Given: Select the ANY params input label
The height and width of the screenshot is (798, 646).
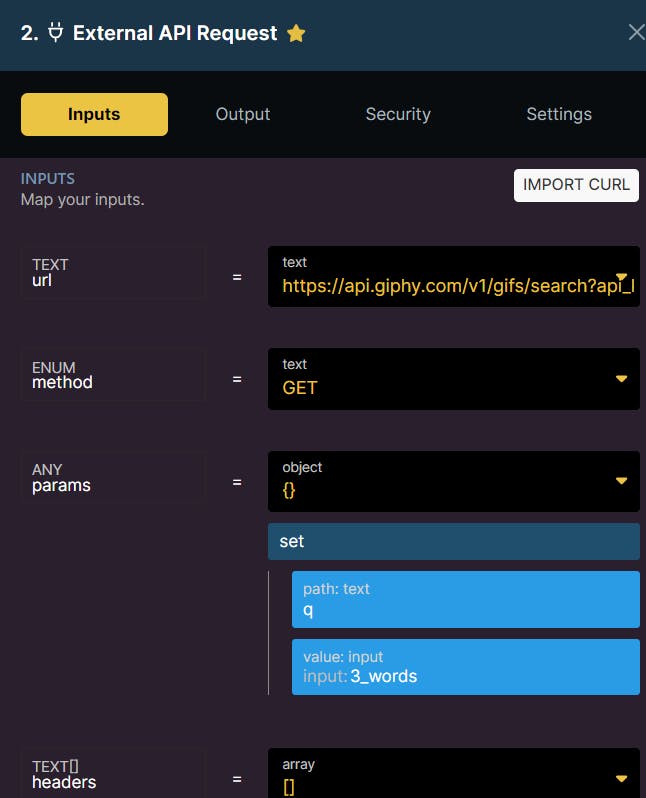Looking at the screenshot, I should [112, 477].
